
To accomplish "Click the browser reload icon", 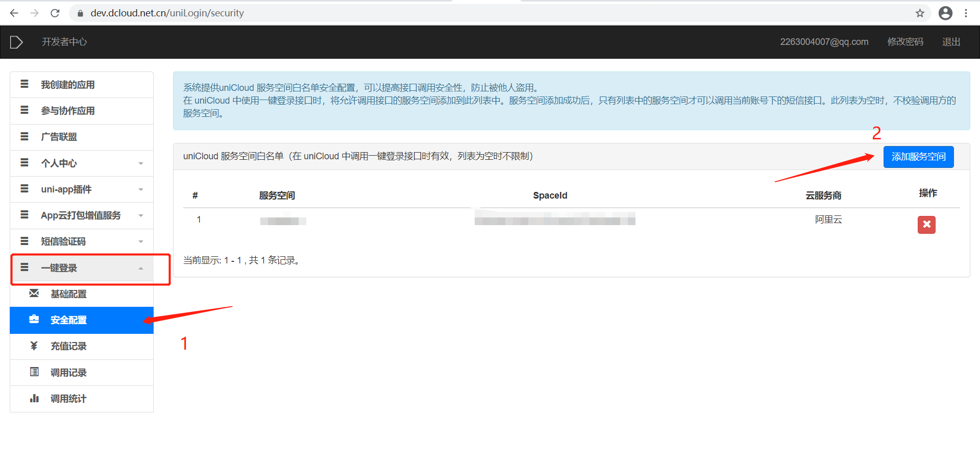I will (x=55, y=13).
